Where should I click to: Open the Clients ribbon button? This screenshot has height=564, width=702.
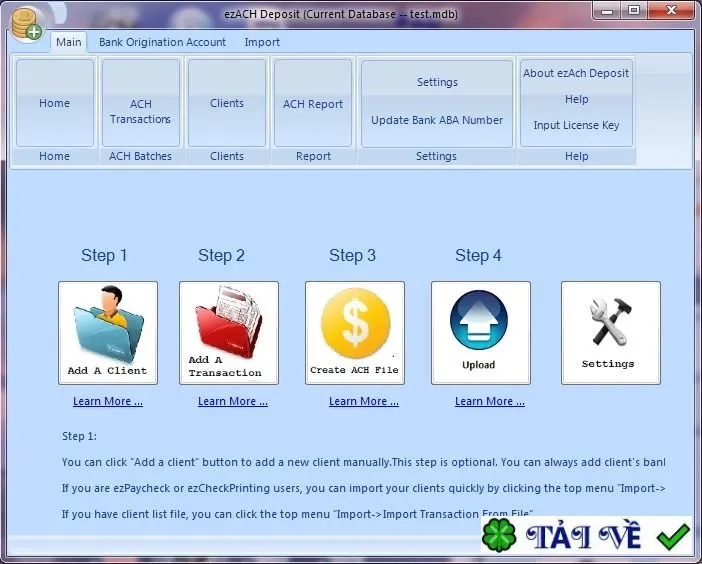[227, 103]
